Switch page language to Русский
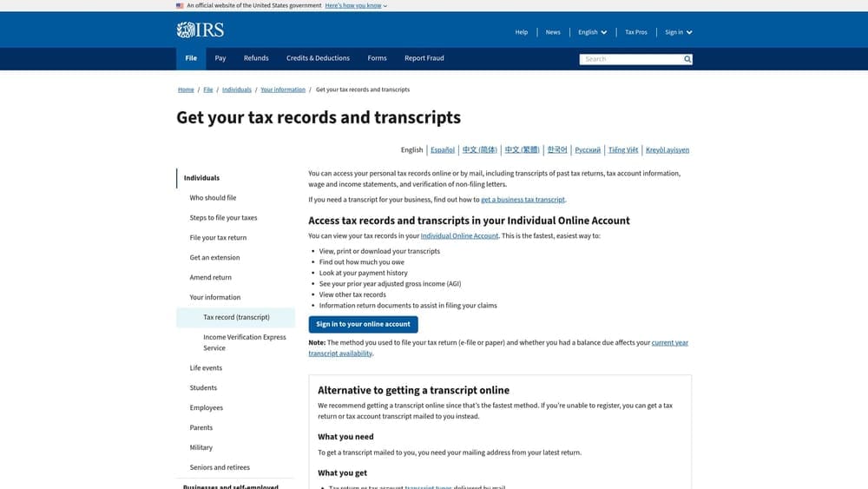Screen dimensions: 868x489 [588, 150]
